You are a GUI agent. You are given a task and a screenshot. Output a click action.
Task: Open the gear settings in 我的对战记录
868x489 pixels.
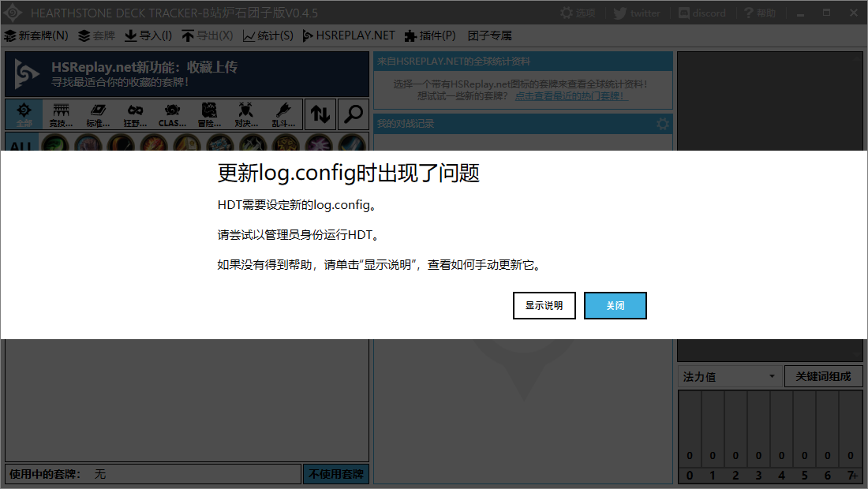663,123
